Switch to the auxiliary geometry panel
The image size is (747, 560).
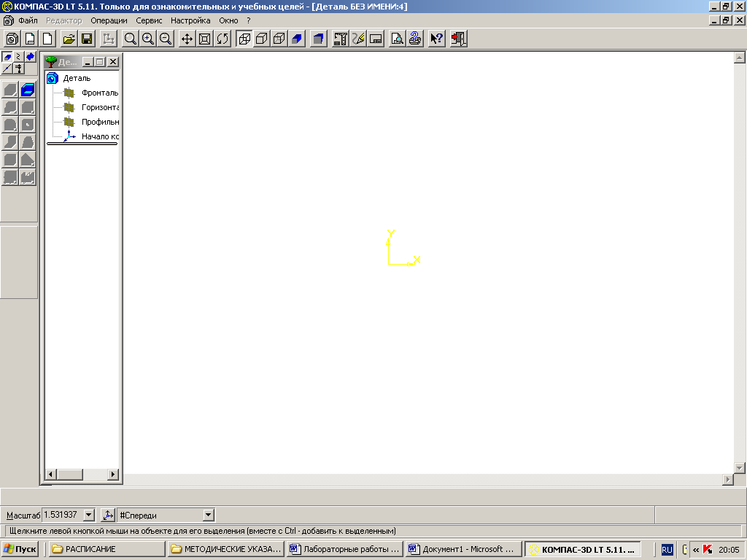point(7,69)
